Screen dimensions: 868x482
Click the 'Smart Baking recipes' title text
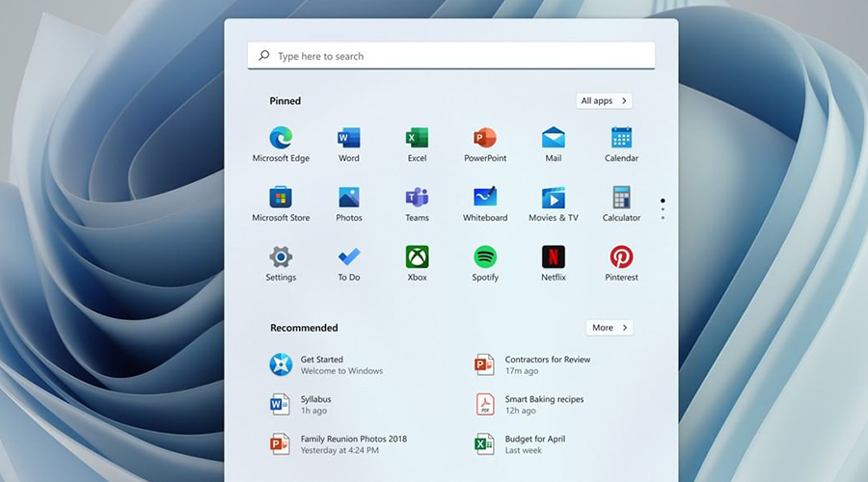coord(544,399)
